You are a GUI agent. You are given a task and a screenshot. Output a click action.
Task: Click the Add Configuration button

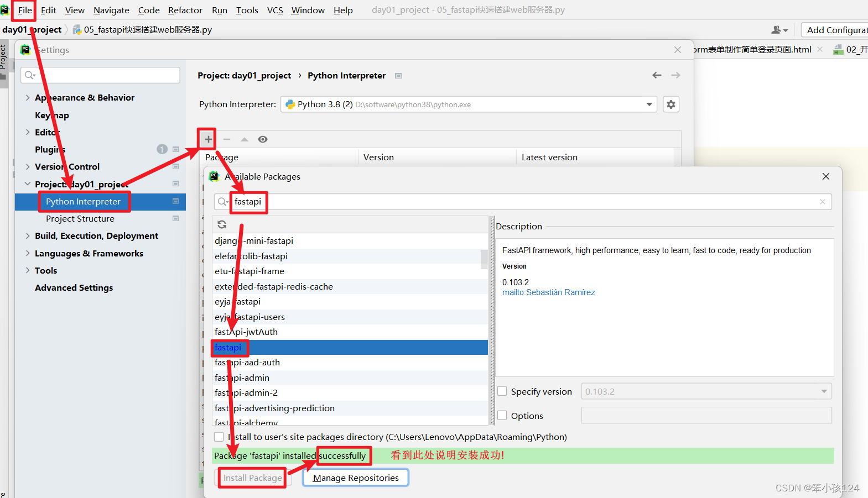[834, 30]
